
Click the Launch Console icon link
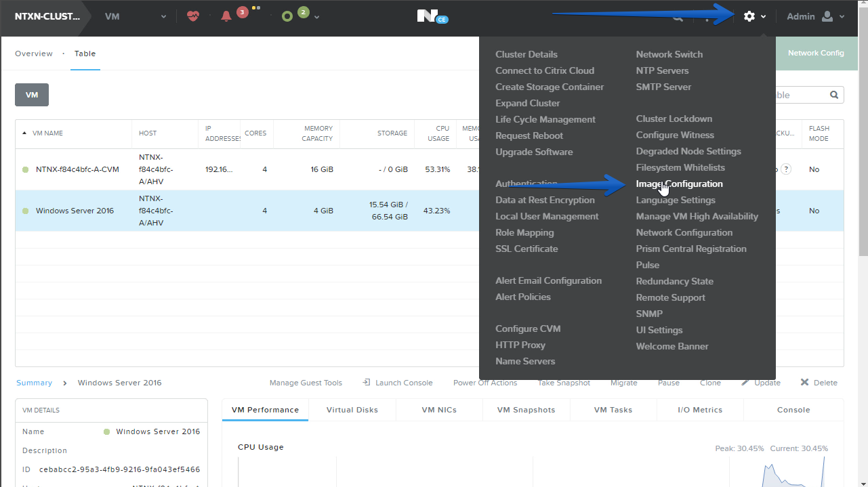(x=367, y=383)
